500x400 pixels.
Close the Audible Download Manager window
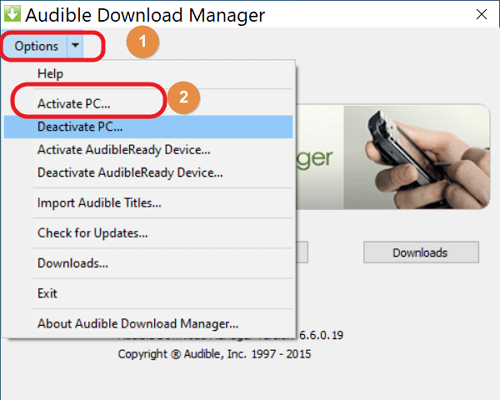pos(482,14)
